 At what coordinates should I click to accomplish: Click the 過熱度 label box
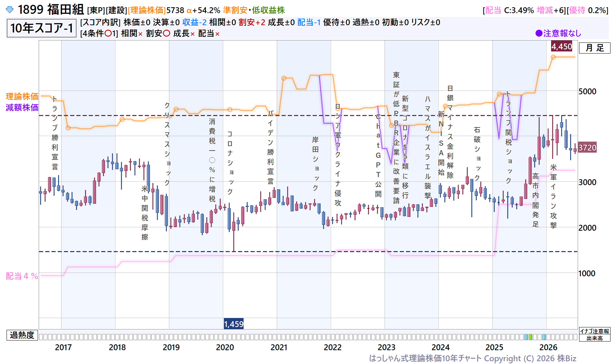pos(22,335)
